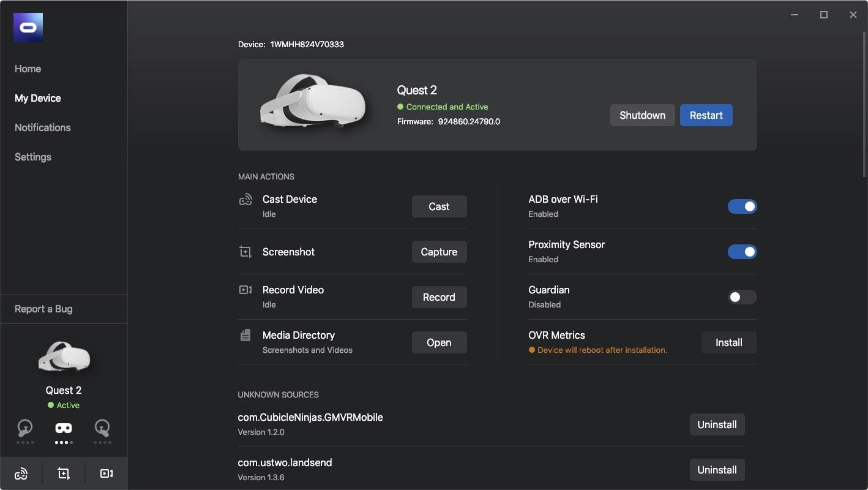The width and height of the screenshot is (868, 490).
Task: Maximize the window
Action: coord(824,15)
